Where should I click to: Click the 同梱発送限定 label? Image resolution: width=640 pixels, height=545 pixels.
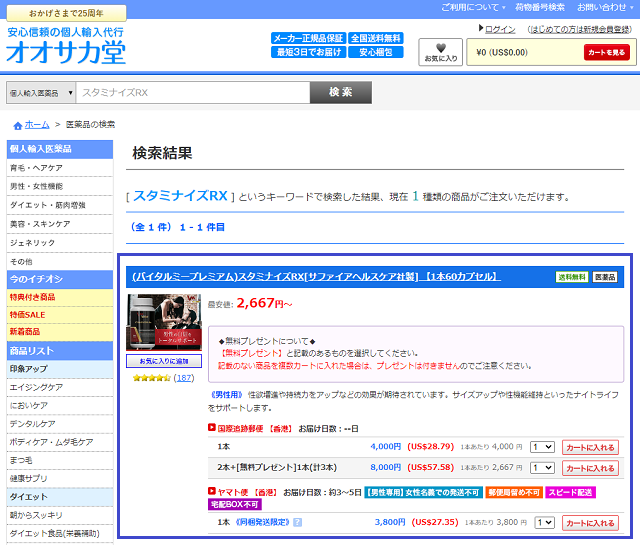pyautogui.click(x=262, y=522)
